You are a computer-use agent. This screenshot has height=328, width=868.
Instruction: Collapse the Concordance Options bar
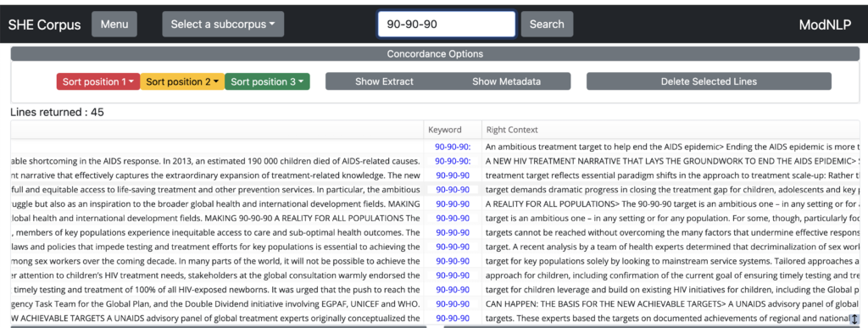point(435,54)
